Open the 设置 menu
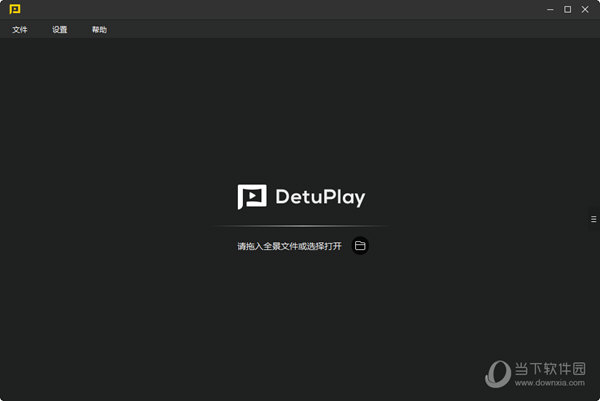Screen dimensions: 600x401 point(60,29)
